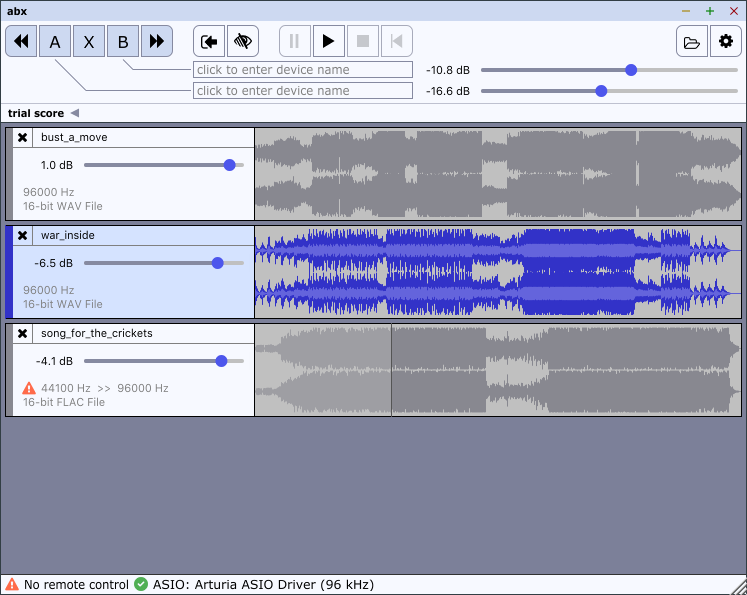The image size is (747, 595).
Task: Adjust the song_for_the_crickets -4.1 dB slider
Action: point(164,361)
